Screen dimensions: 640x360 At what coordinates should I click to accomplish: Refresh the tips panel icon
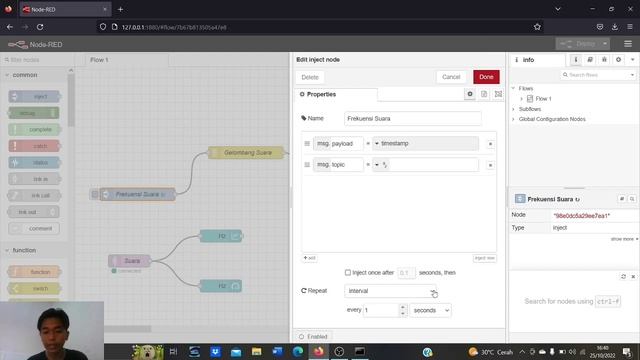[x=623, y=277]
